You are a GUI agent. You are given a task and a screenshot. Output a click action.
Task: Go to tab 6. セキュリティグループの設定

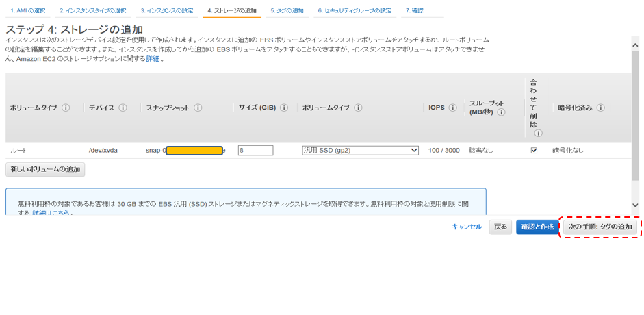(355, 11)
